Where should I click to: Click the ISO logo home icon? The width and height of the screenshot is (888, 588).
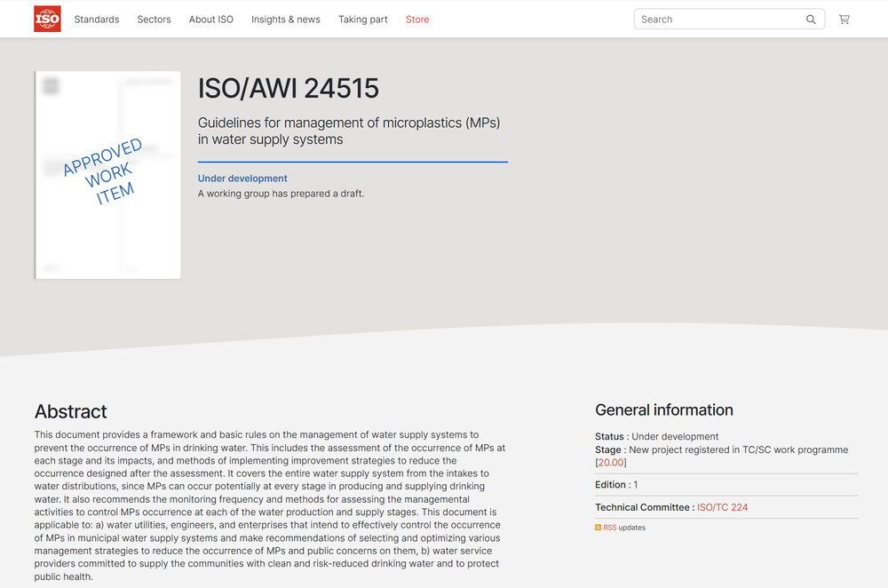pos(47,19)
